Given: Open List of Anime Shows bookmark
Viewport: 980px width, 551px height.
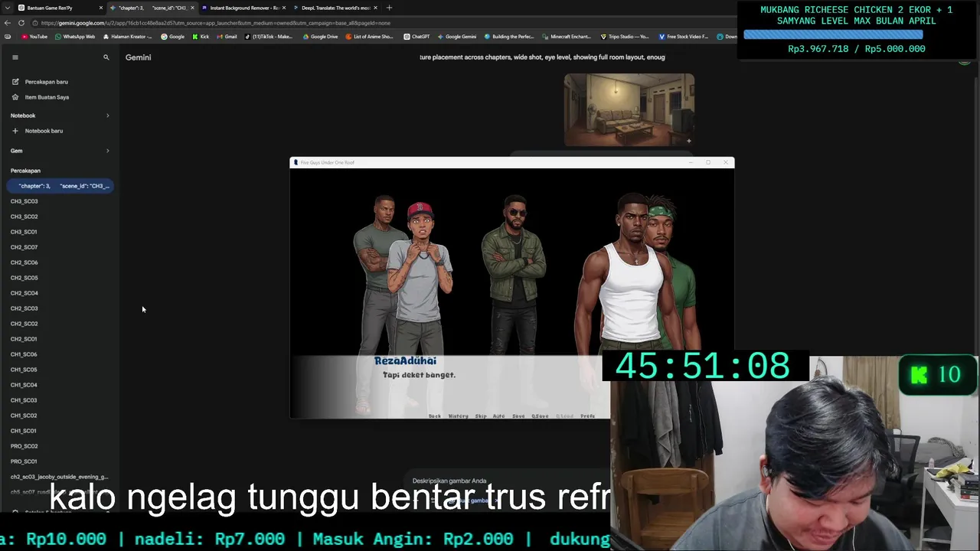Looking at the screenshot, I should click(370, 37).
